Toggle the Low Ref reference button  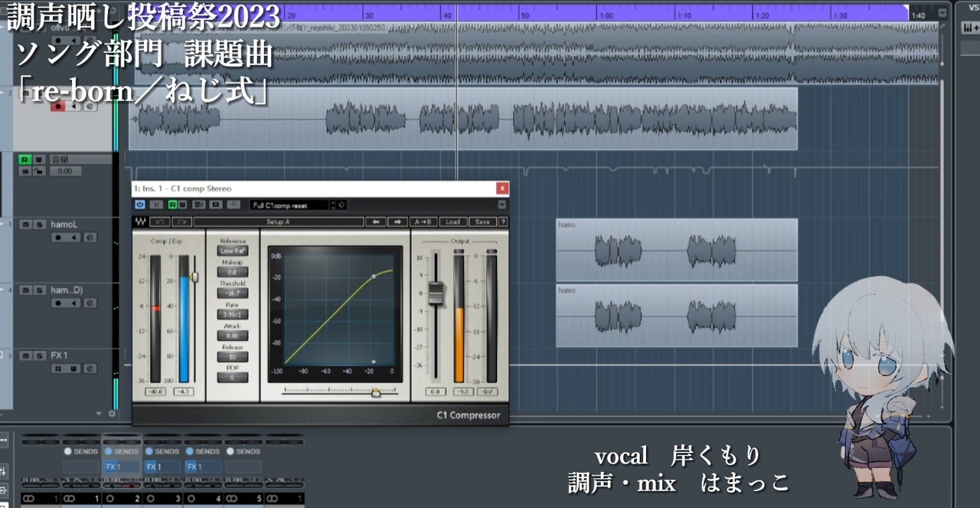tap(233, 251)
